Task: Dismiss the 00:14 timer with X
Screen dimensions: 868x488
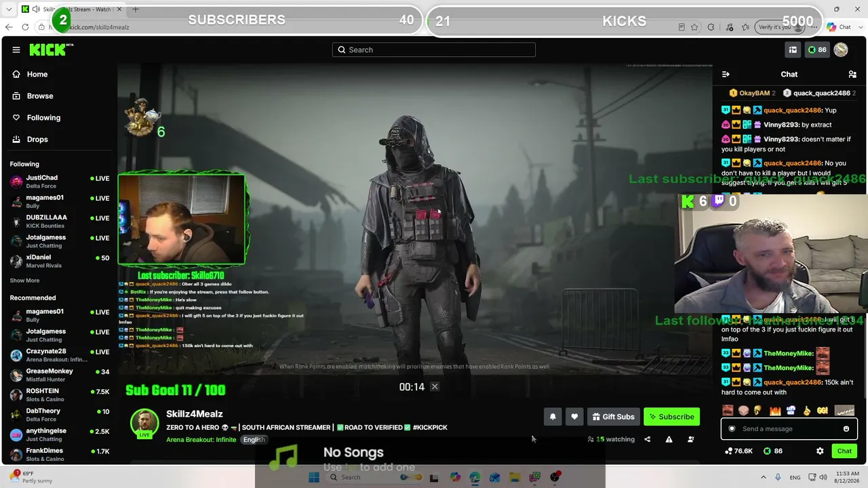Action: (x=435, y=386)
